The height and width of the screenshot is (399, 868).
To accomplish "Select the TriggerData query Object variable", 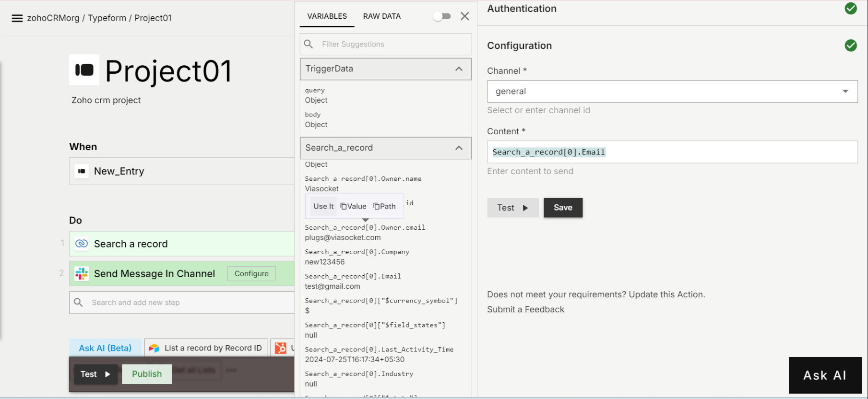I will pos(316,95).
